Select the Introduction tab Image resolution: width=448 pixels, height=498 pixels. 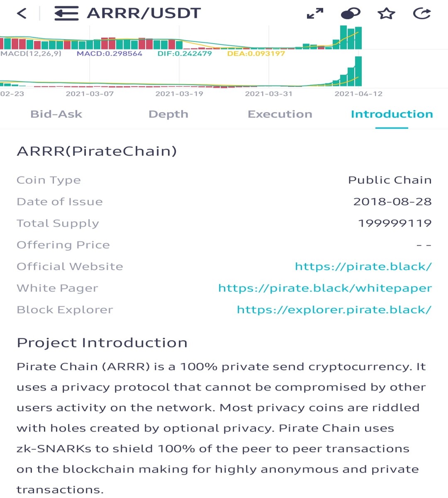(392, 114)
